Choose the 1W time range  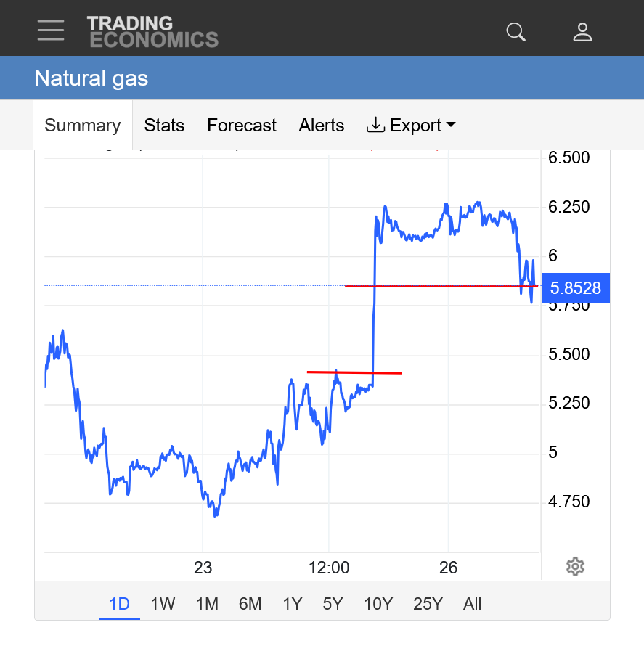point(163,604)
